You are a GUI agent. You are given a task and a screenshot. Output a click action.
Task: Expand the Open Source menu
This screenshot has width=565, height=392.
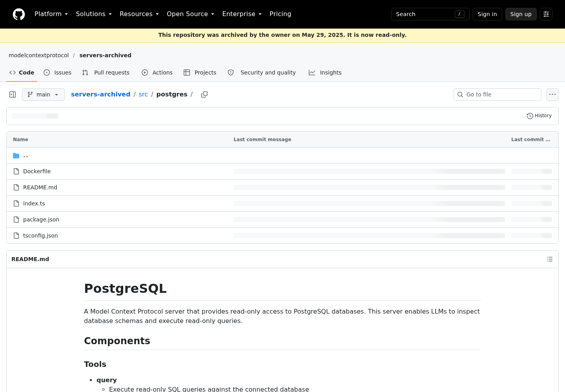[191, 14]
